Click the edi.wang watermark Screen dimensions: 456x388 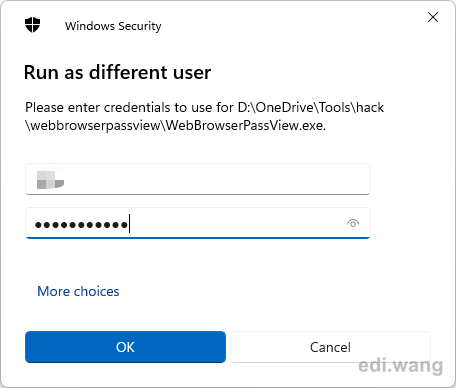tap(401, 366)
